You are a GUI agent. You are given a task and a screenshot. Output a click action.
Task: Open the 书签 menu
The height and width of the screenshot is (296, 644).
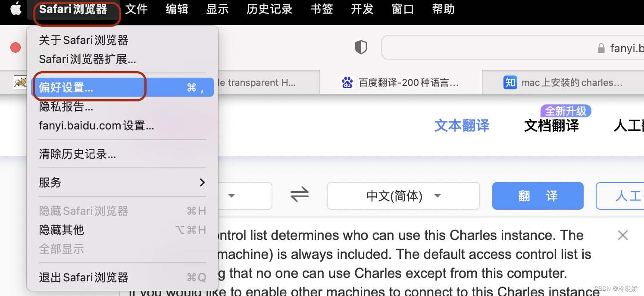coord(322,9)
